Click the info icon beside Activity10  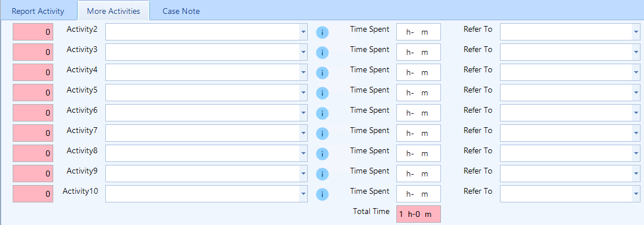click(x=322, y=194)
